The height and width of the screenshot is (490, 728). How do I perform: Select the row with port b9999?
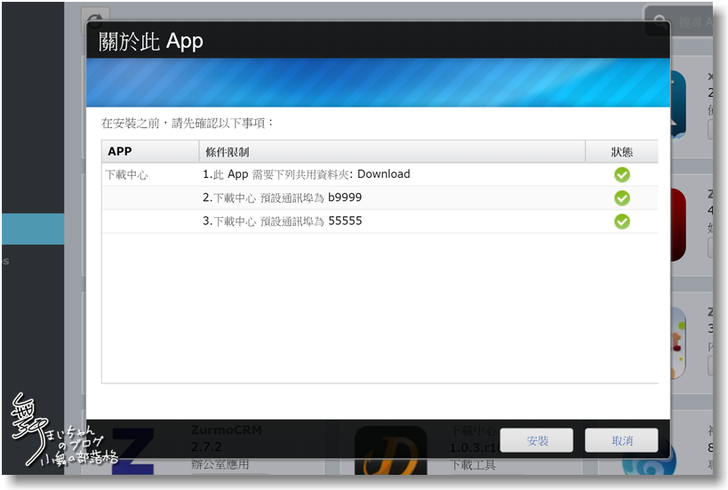[x=380, y=198]
